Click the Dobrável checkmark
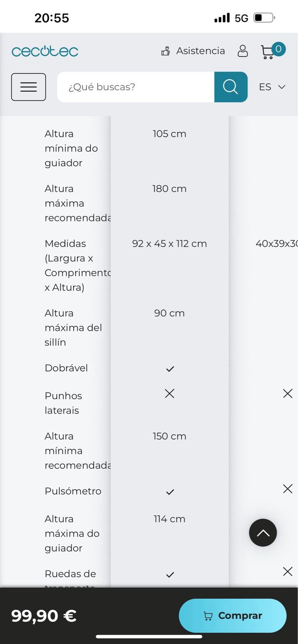Screen dimensions: 298x644 coord(170,369)
